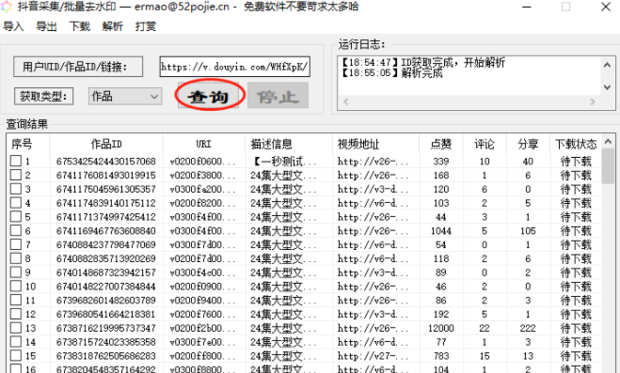Tick checkbox for row 7
Image resolution: width=620 pixels, height=373 pixels.
(x=16, y=244)
